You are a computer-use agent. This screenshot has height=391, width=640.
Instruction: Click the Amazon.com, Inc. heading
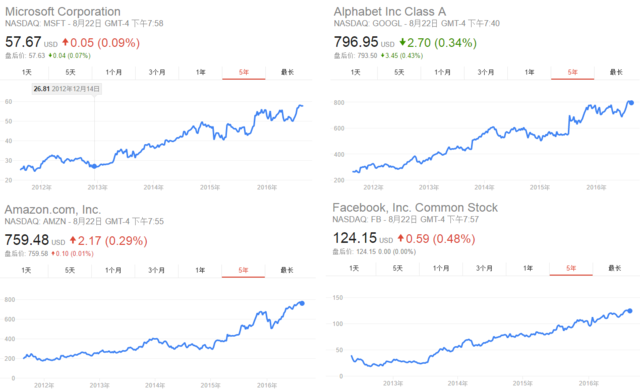click(53, 209)
